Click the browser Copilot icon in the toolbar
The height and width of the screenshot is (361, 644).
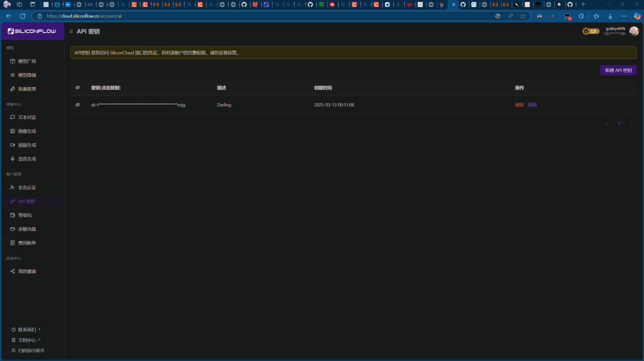point(636,16)
